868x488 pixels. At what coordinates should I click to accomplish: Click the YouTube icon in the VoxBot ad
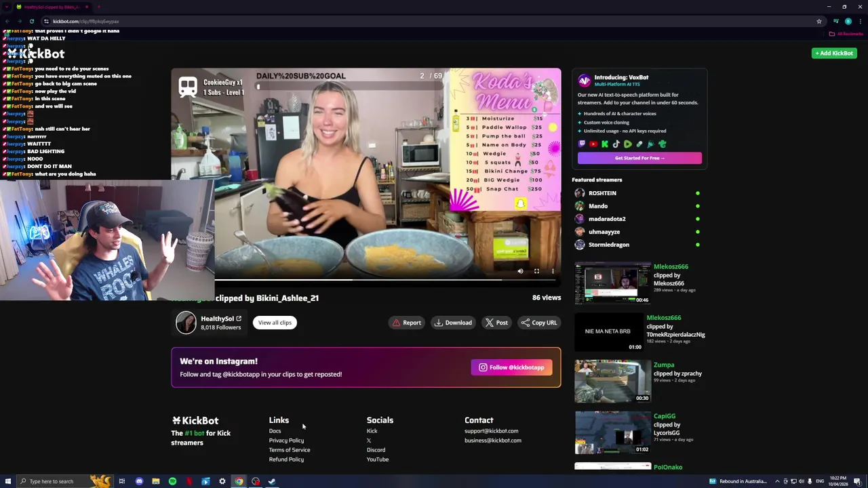tap(593, 144)
